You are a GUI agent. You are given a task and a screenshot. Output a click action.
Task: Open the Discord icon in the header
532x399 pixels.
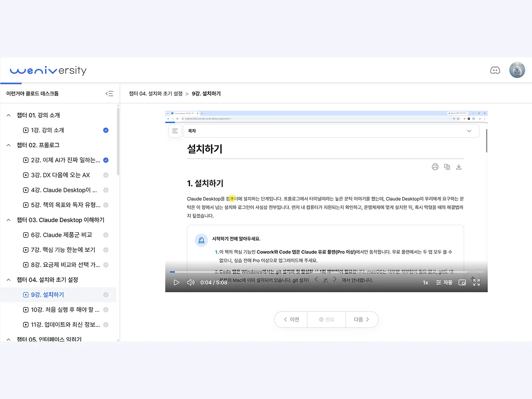tap(495, 70)
